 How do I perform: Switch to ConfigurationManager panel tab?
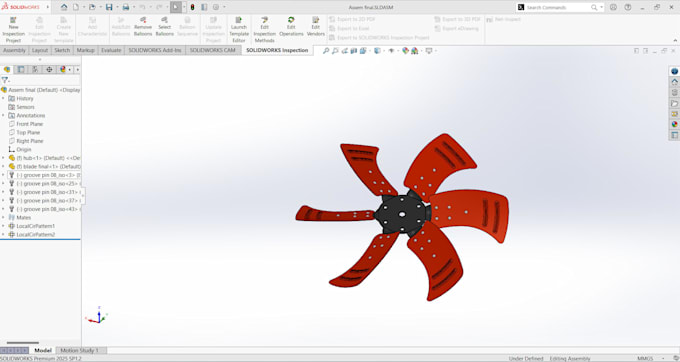(35, 69)
